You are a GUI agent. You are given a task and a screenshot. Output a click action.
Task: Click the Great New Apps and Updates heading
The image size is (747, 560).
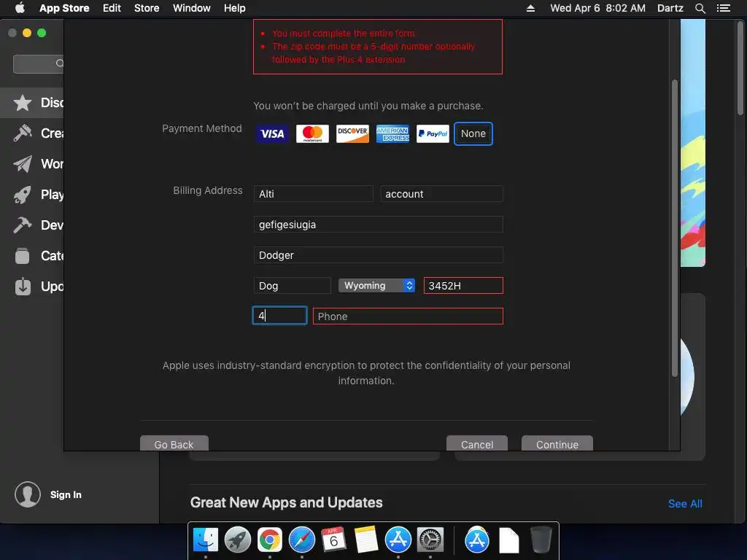(286, 503)
